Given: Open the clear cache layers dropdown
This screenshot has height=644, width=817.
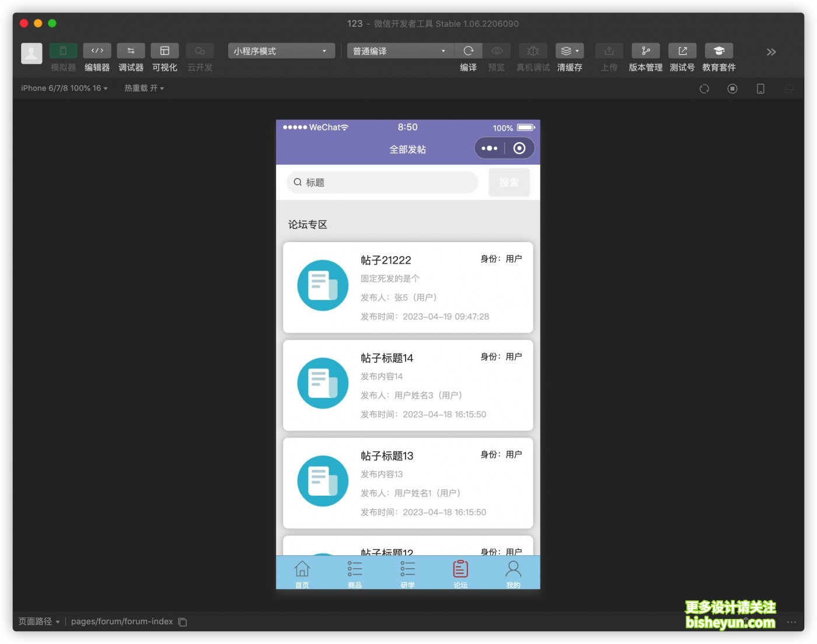Looking at the screenshot, I should click(x=570, y=51).
